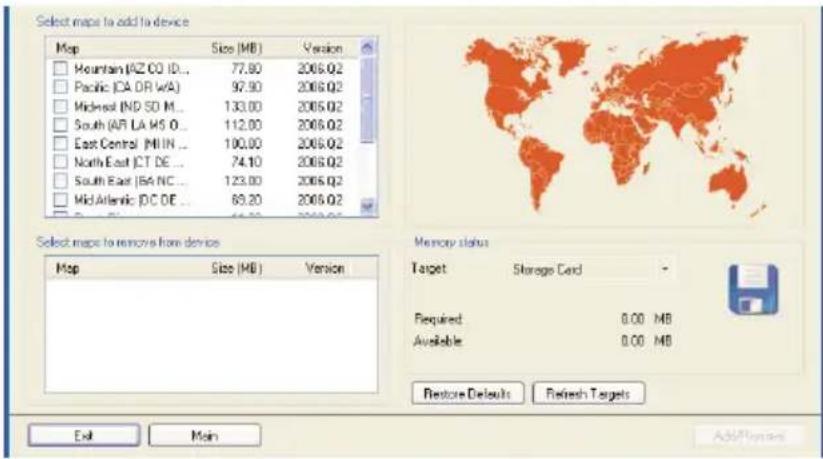Go to Main via the Main button
Viewport: 823px width, 459px height.
(204, 435)
